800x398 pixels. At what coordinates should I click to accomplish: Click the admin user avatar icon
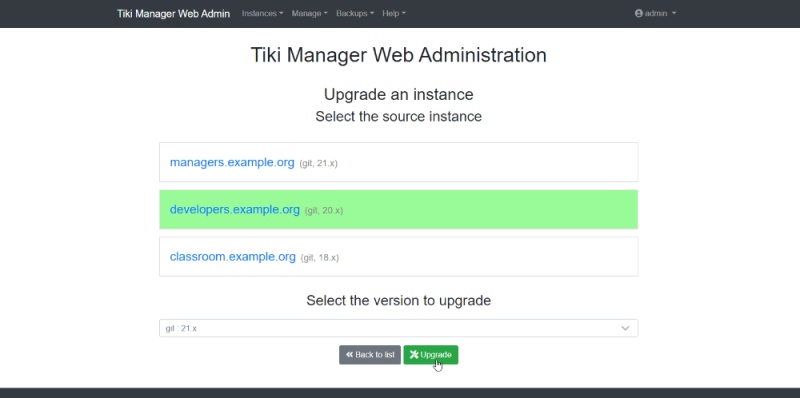click(x=638, y=13)
